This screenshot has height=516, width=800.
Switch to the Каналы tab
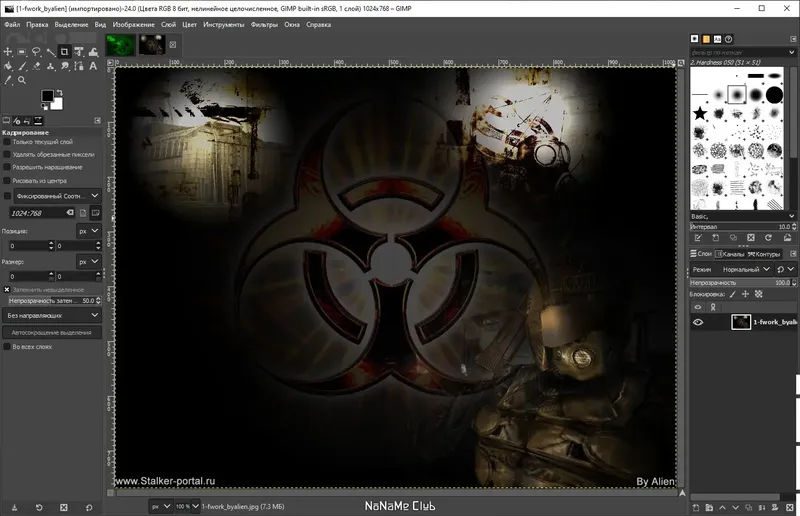pyautogui.click(x=730, y=254)
